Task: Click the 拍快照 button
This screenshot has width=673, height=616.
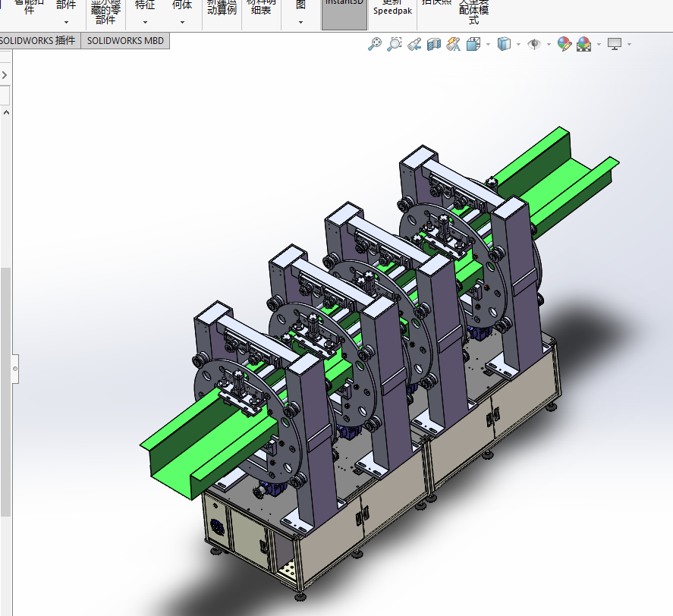Action: click(x=436, y=2)
